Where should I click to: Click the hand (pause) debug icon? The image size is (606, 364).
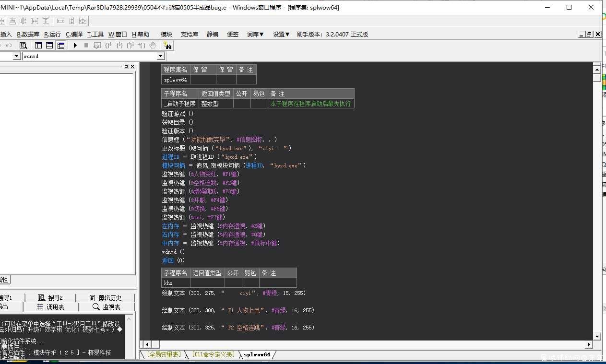point(153,46)
